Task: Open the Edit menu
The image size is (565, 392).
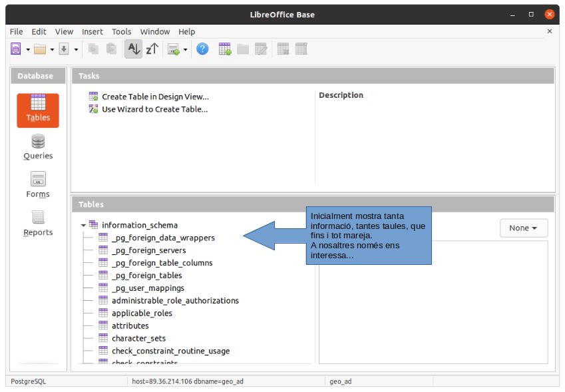Action: (x=39, y=32)
